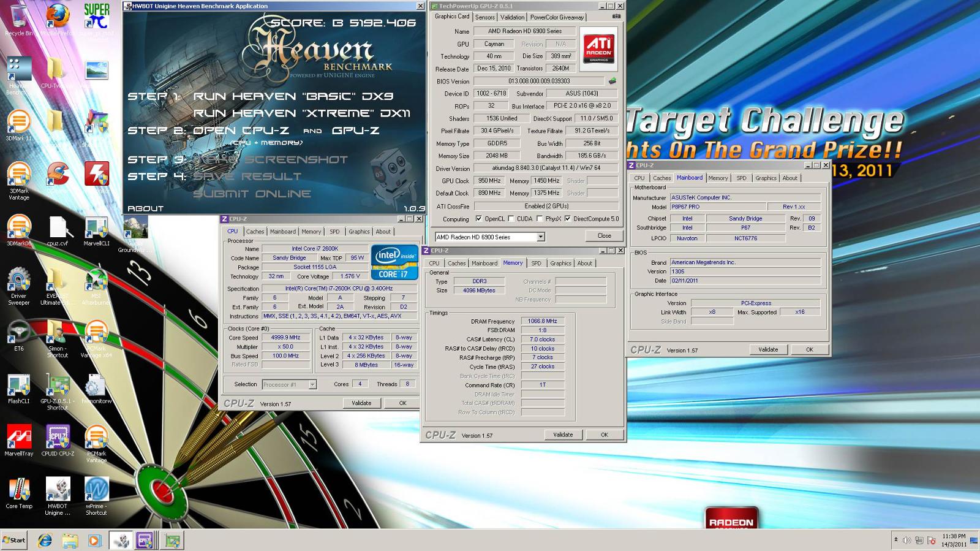Click the Start button

click(14, 540)
